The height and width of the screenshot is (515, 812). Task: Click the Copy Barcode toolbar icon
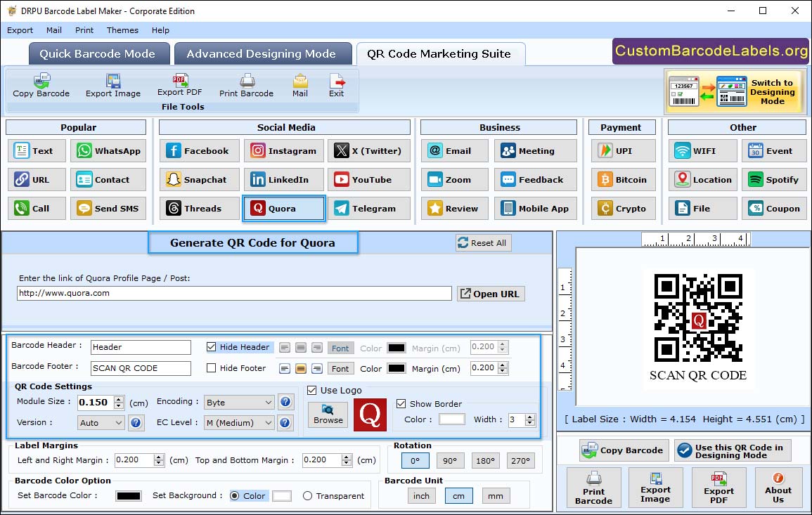(41, 86)
